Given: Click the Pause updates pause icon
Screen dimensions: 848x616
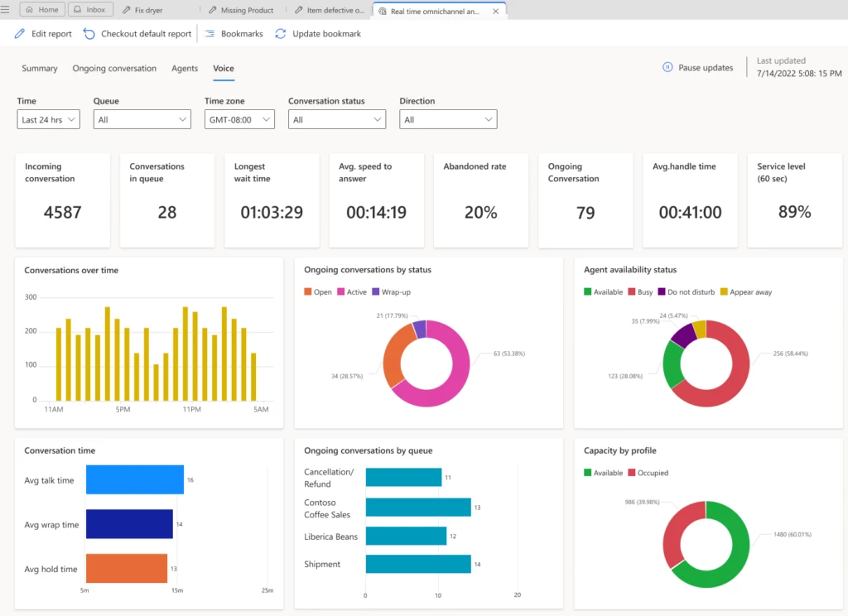Looking at the screenshot, I should point(667,67).
